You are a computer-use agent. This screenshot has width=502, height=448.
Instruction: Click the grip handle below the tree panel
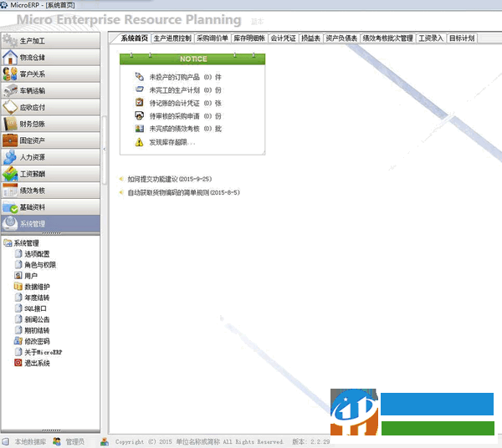click(x=51, y=430)
